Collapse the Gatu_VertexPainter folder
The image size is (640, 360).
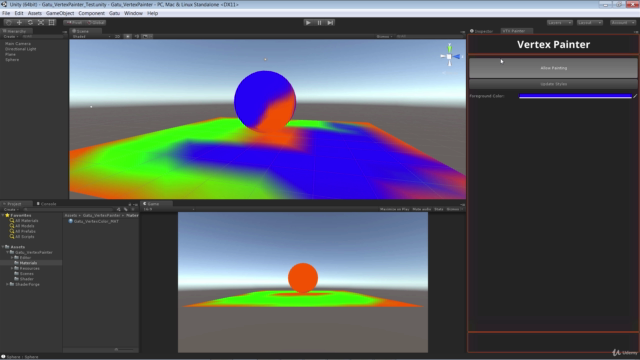pos(7,252)
